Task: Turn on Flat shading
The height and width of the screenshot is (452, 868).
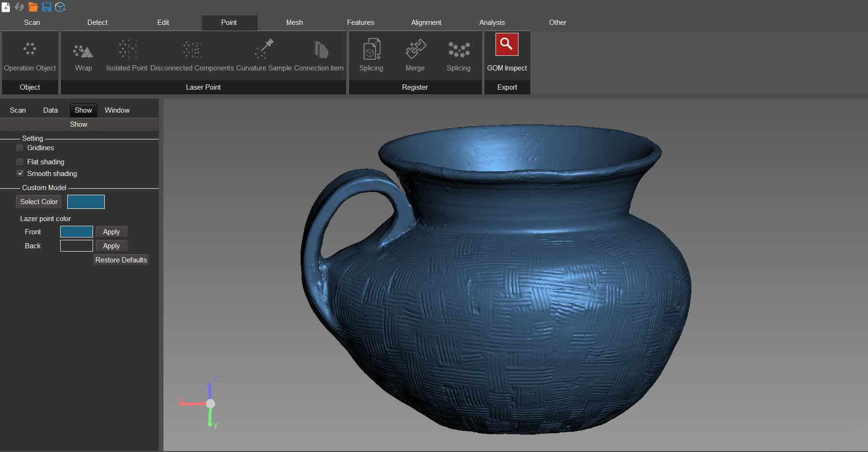Action: point(20,162)
